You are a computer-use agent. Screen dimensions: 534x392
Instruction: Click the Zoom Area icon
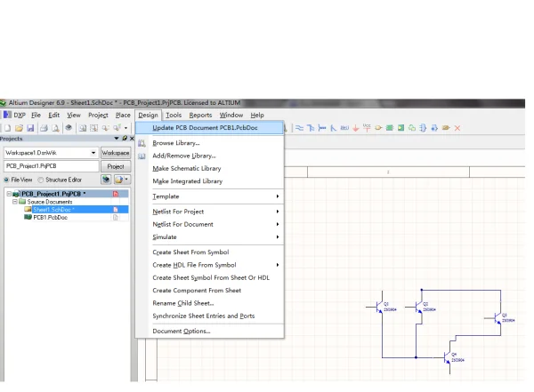(94, 128)
